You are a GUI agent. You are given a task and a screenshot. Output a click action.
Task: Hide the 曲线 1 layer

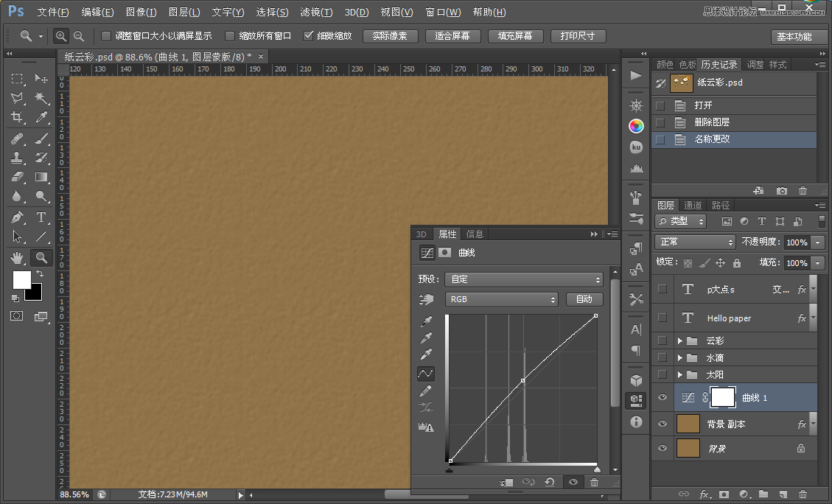point(663,397)
